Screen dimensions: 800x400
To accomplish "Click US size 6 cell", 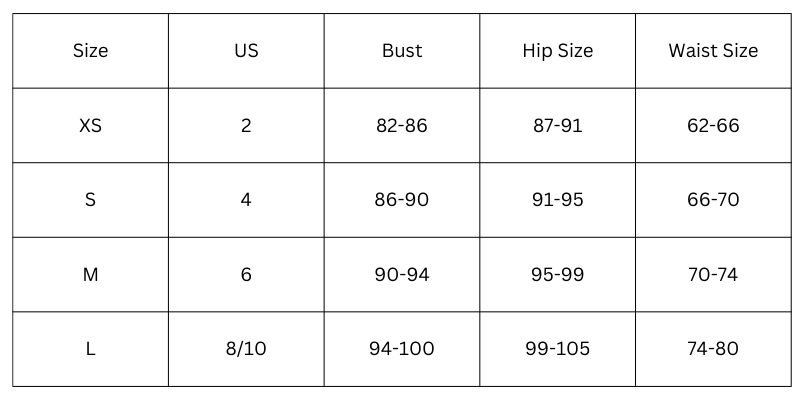I will 246,275.
